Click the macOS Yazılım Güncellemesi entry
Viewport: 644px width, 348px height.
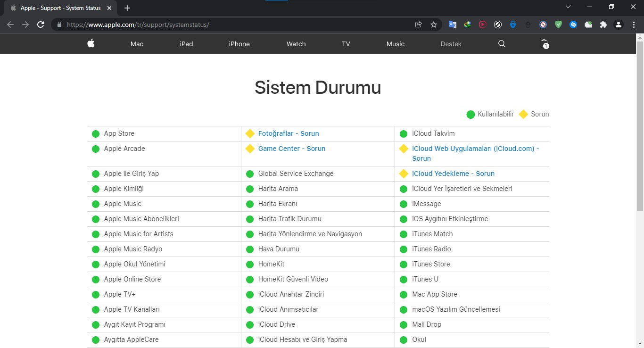coord(456,309)
